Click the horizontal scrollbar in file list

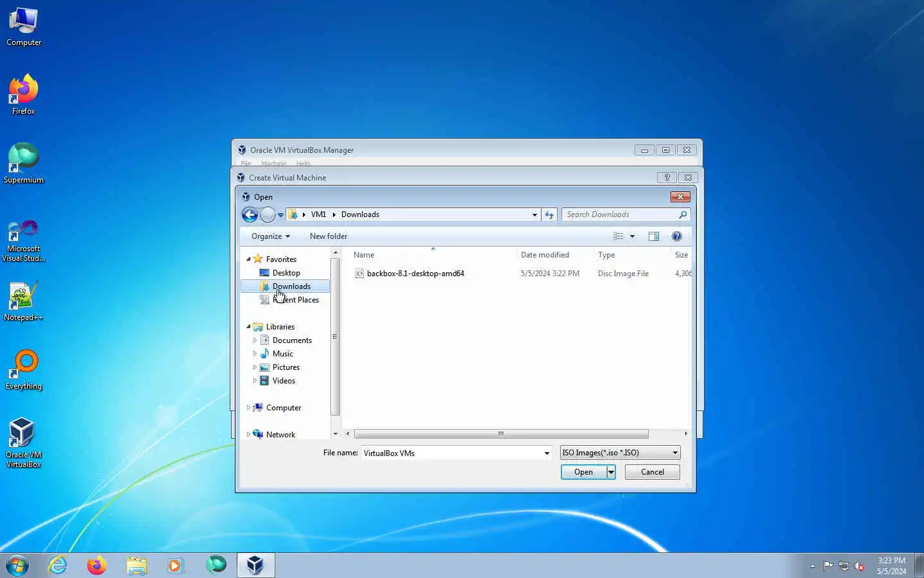[501, 433]
